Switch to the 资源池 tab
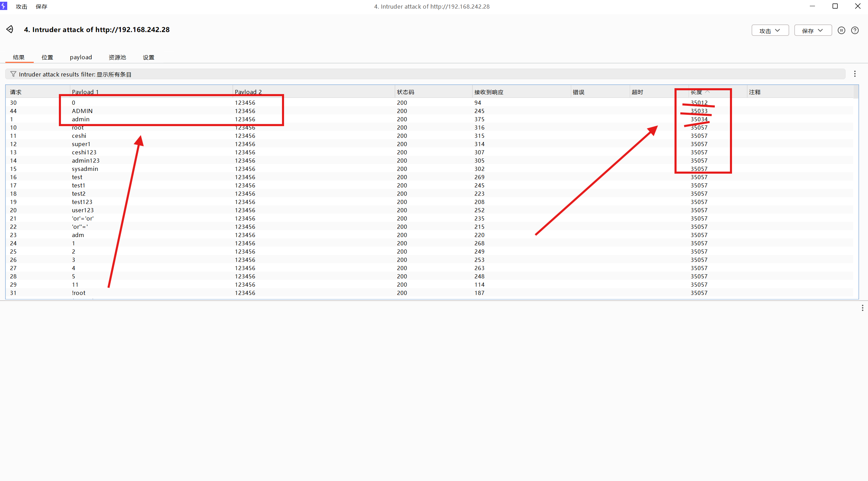This screenshot has width=868, height=481. tap(117, 57)
